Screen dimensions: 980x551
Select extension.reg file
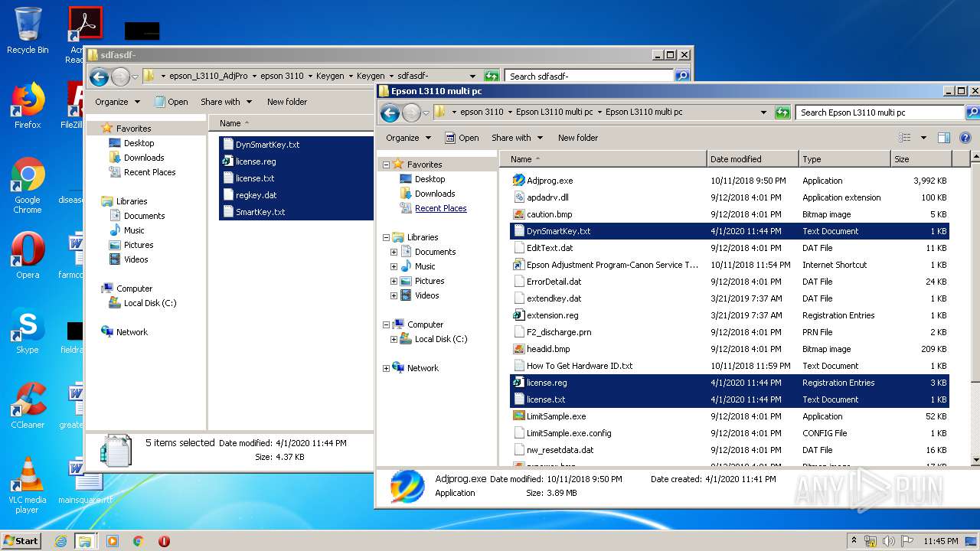552,315
